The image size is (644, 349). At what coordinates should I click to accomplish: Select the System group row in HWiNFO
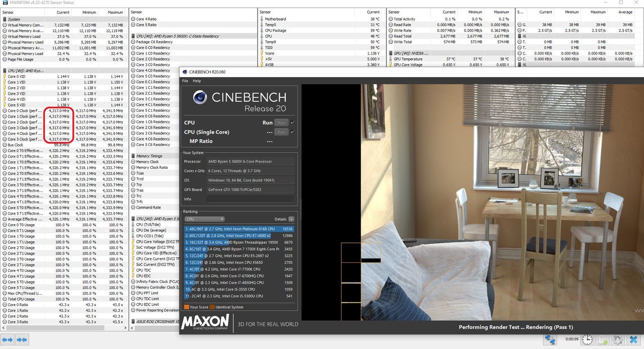tap(63, 19)
